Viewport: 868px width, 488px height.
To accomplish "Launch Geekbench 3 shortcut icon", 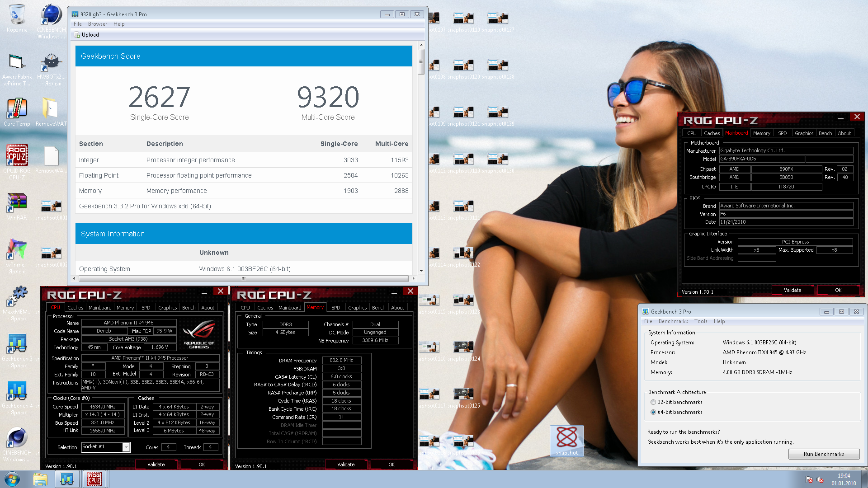I will point(17,350).
